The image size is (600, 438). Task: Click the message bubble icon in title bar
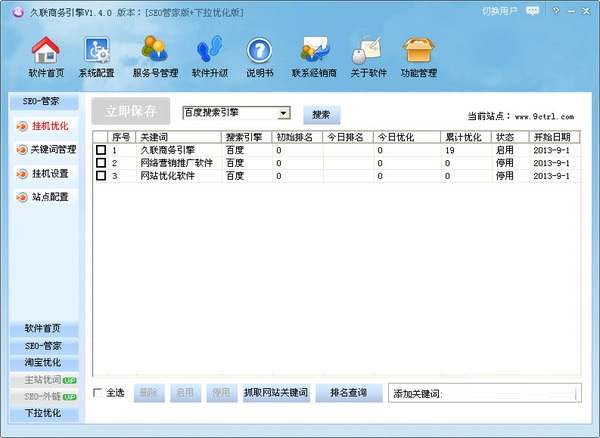click(x=532, y=11)
